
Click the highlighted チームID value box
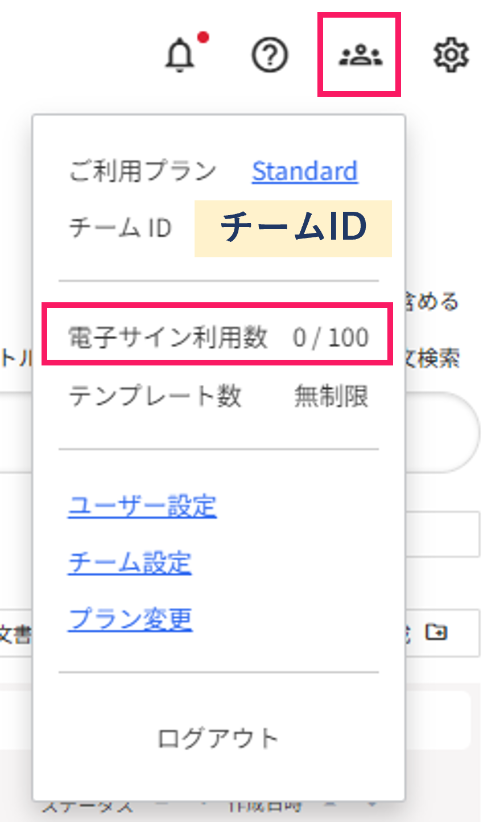tap(293, 228)
